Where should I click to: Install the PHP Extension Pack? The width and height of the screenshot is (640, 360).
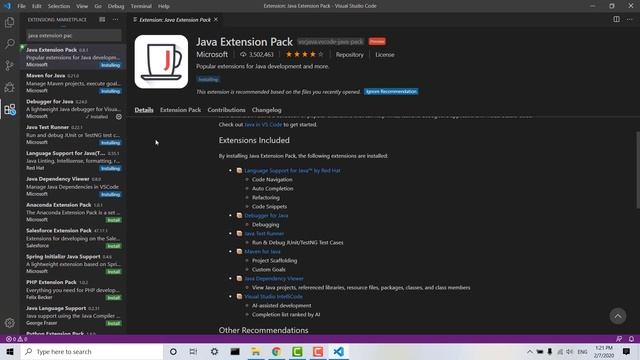click(113, 298)
